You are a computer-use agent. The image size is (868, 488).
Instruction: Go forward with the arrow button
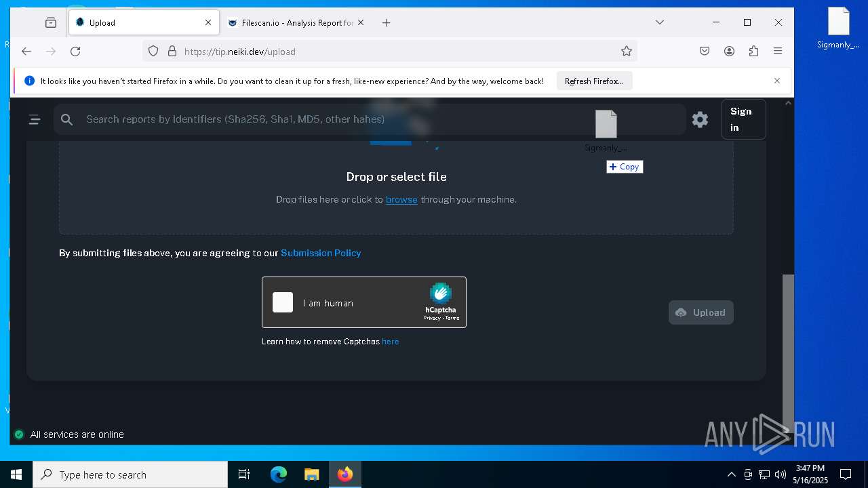click(51, 51)
